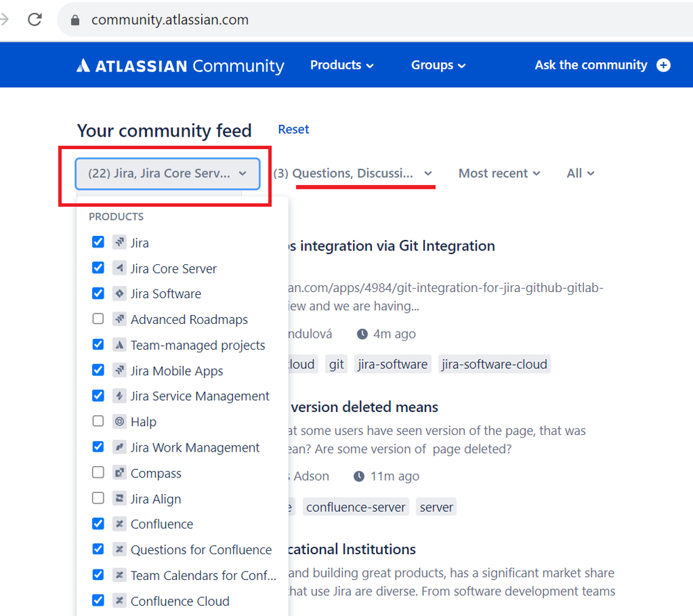Expand the Groups menu in header

pos(438,65)
